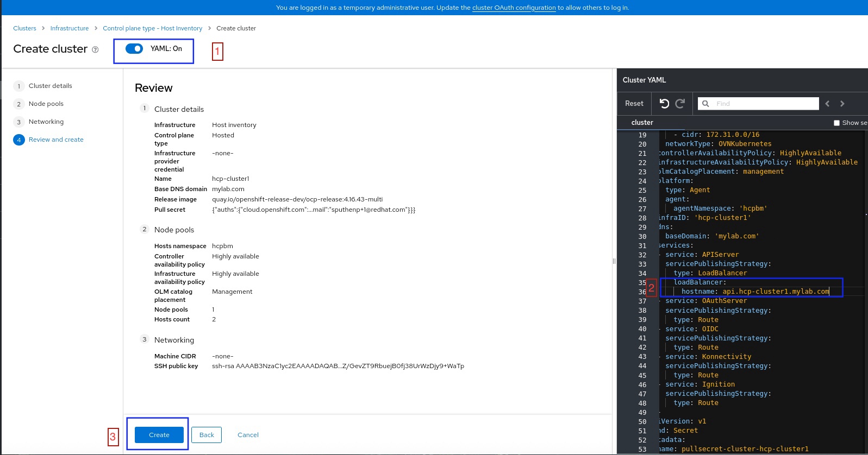Click the hcp-cluster1 name value in Review
The height and width of the screenshot is (455, 868).
tap(230, 179)
